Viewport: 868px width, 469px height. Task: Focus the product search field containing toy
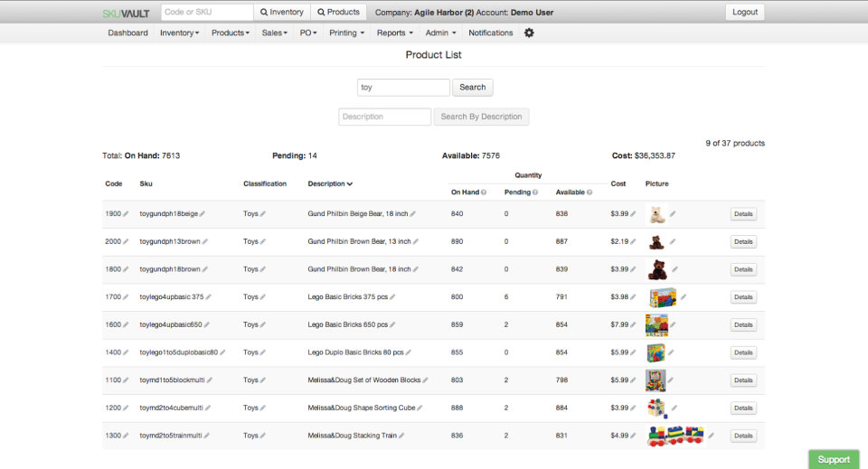403,88
